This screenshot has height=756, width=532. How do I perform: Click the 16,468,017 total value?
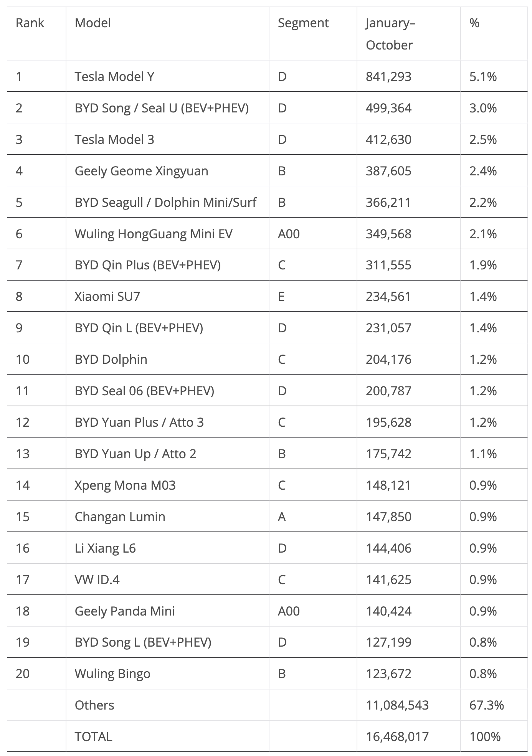pyautogui.click(x=397, y=736)
